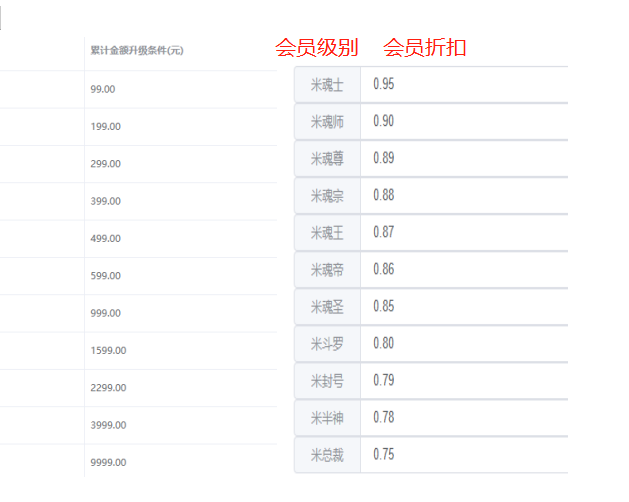Focus the 米魂王 discount field showing 0.87

[x=465, y=232]
